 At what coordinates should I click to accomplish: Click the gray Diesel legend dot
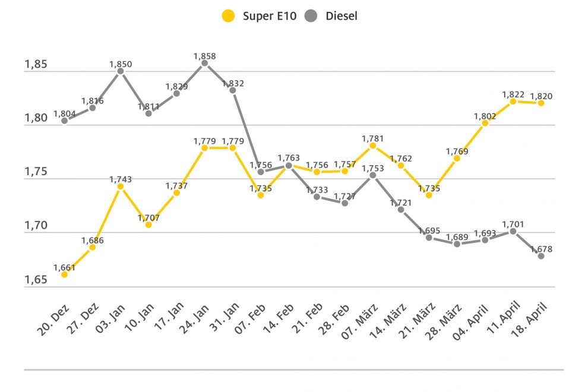pyautogui.click(x=311, y=16)
